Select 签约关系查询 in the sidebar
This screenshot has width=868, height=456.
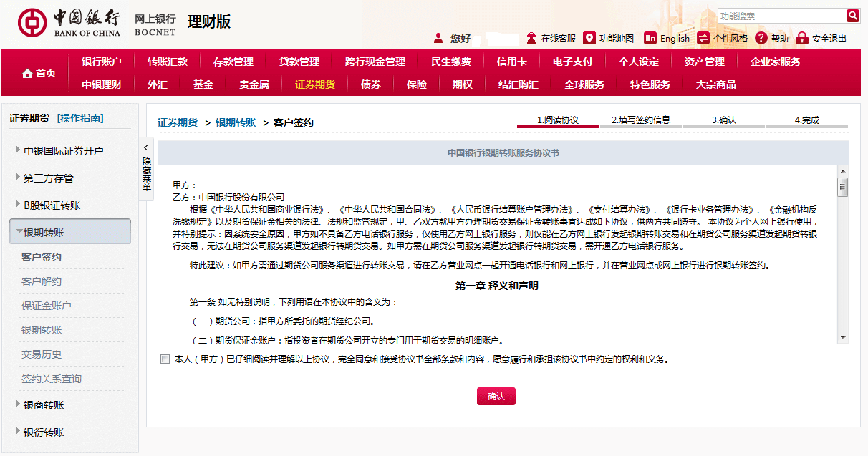52,379
